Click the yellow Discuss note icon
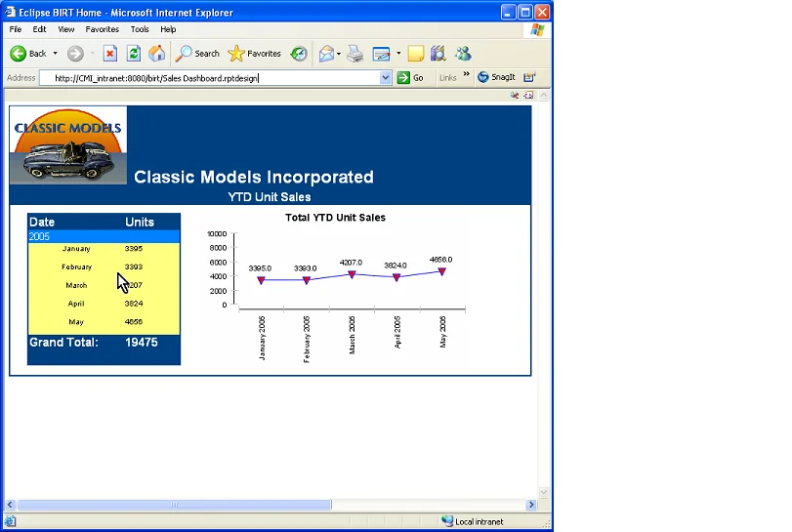 tap(415, 53)
